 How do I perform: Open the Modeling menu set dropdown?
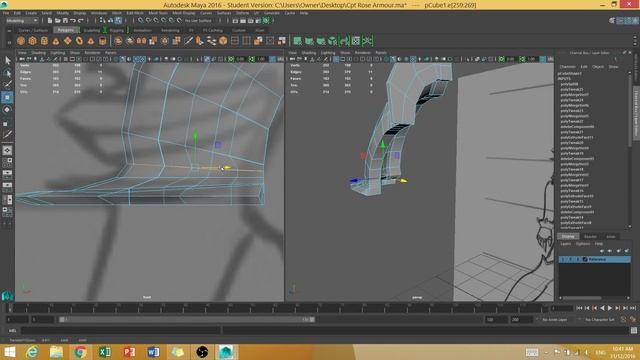pyautogui.click(x=22, y=20)
